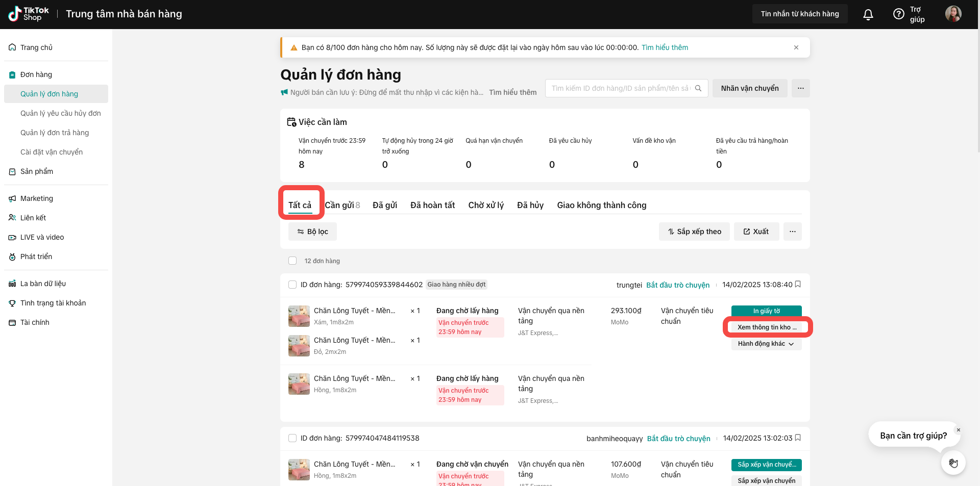Expand the Hành động khác dropdown
This screenshot has height=486, width=980.
click(x=766, y=344)
